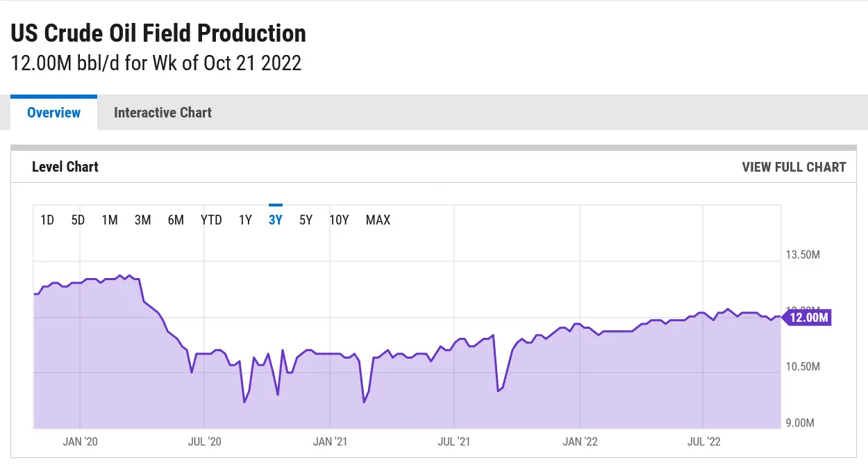Viewport: 868px width, 465px height.
Task: Click the JAN '20 axis label
Action: [81, 441]
